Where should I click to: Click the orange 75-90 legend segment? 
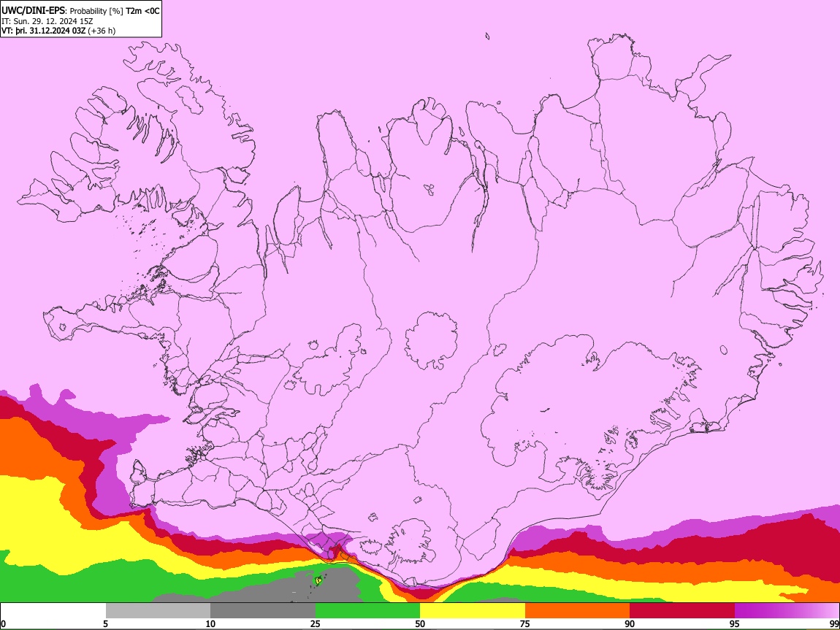(578, 611)
